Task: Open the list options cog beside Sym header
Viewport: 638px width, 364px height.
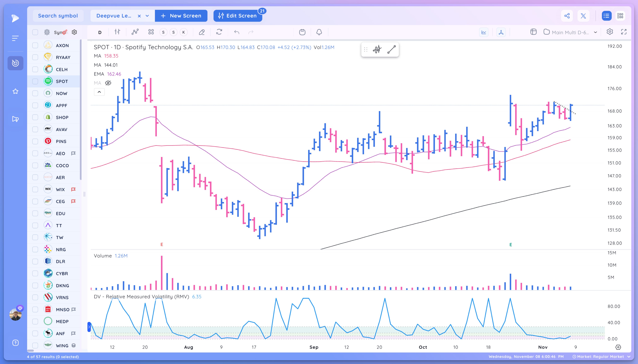Action: [x=47, y=32]
